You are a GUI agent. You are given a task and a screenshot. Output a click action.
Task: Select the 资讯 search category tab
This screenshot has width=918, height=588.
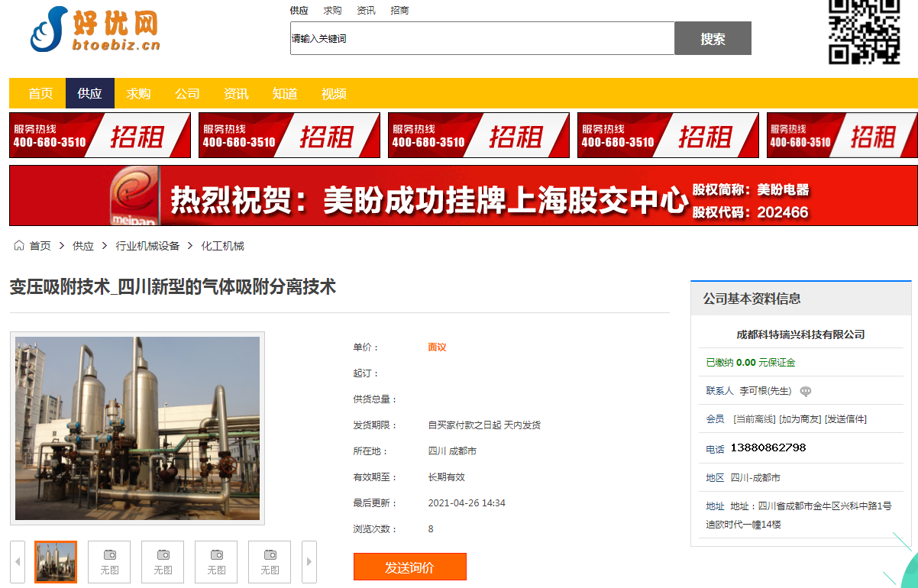[366, 11]
